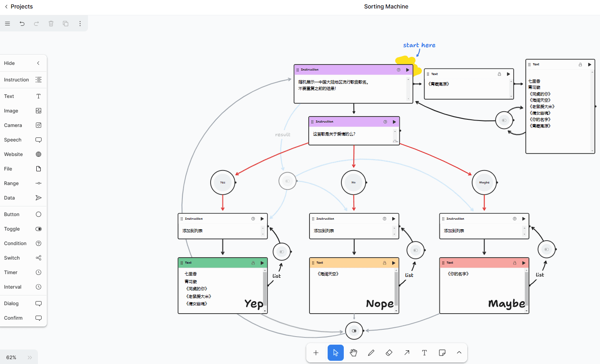
Task: Select the text tool in bottom toolbar
Action: (424, 353)
